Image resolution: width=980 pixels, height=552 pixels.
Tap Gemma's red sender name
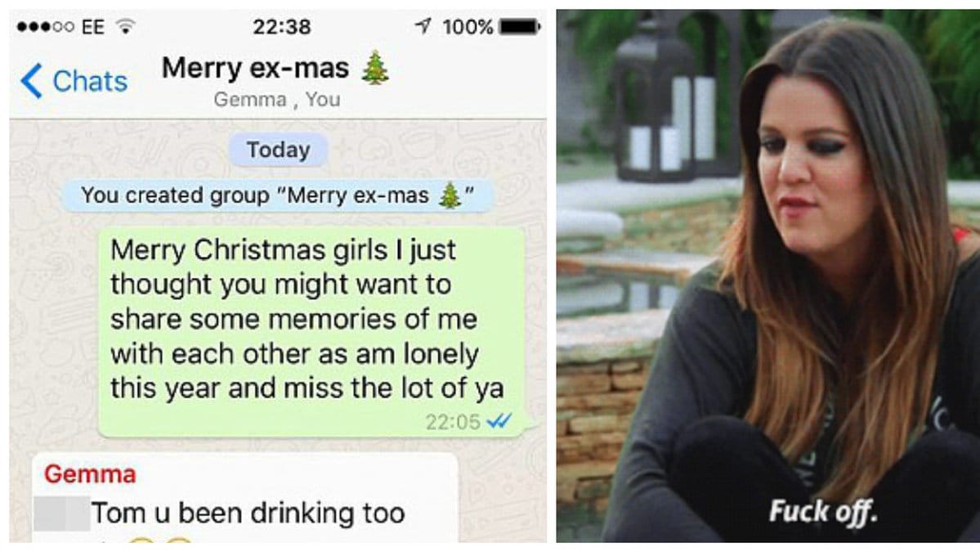pyautogui.click(x=90, y=473)
